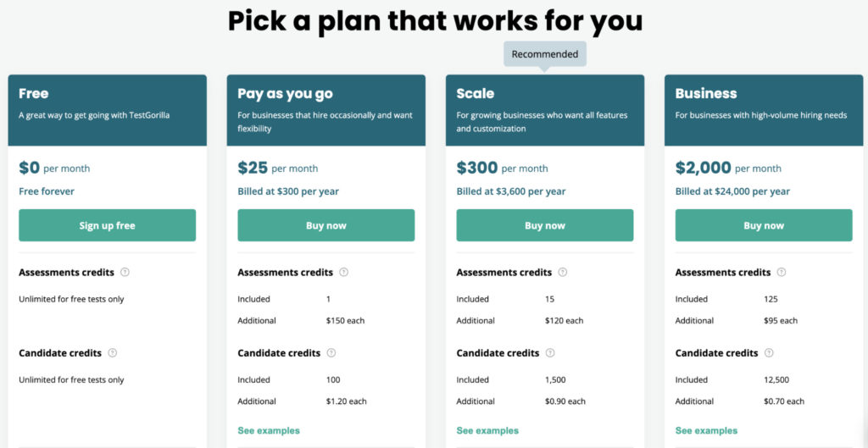
Task: Show Candidate credits tooltip icon in Business plan
Action: pos(769,353)
